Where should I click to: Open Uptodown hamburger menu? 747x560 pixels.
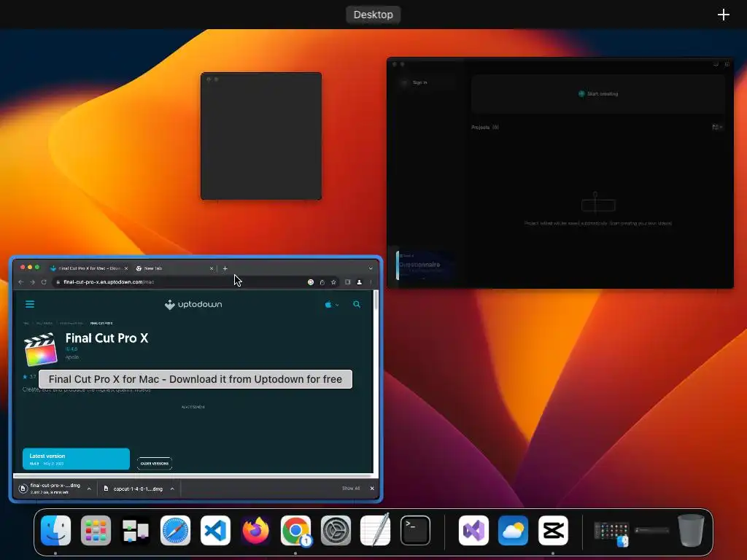click(x=29, y=304)
